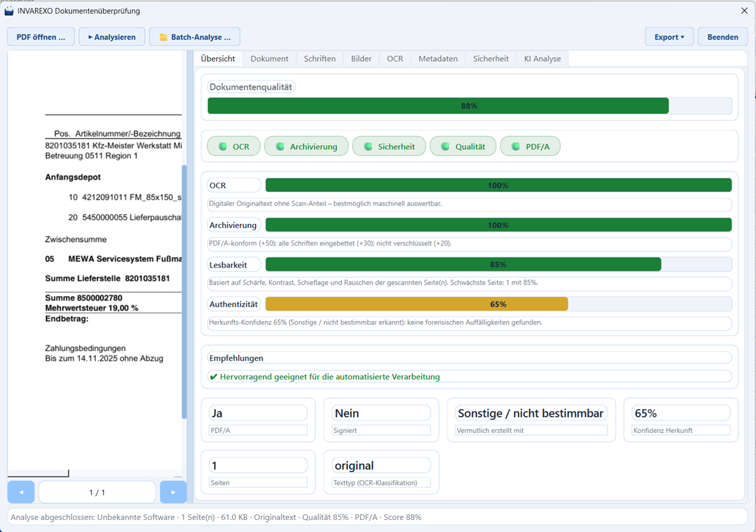Click the 65% Konfidenz Herkunft value

pyautogui.click(x=681, y=413)
